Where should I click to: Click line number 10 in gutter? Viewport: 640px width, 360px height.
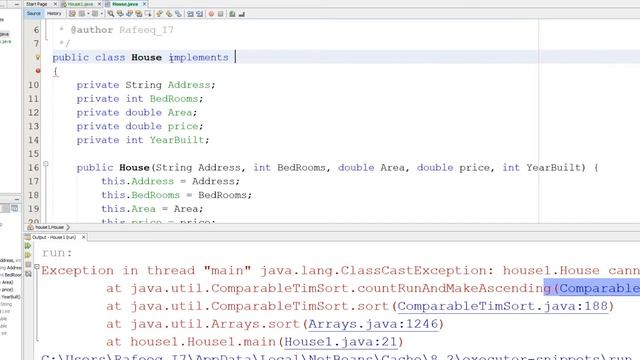pyautogui.click(x=33, y=85)
